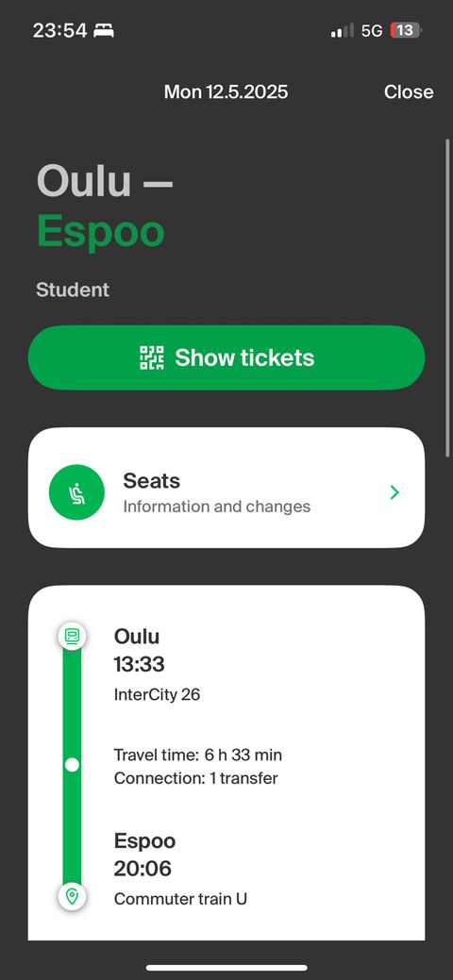453x980 pixels.
Task: Tap the transfer dot on route line
Action: click(x=72, y=764)
